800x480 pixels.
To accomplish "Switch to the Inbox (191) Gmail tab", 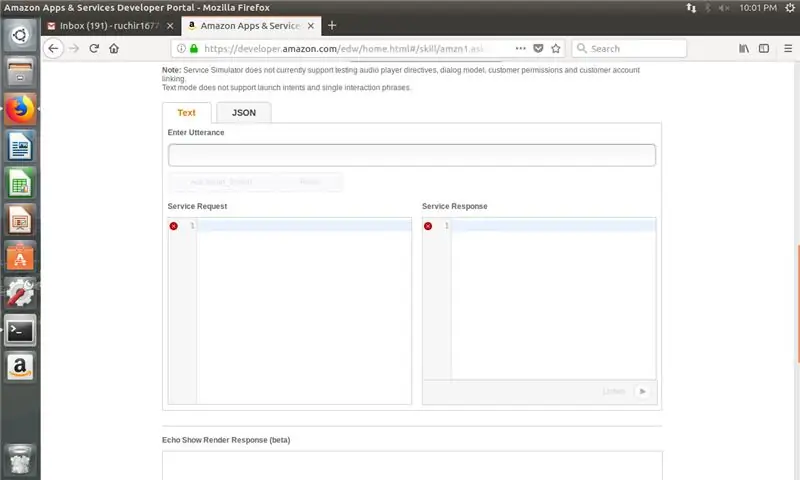I will point(111,26).
